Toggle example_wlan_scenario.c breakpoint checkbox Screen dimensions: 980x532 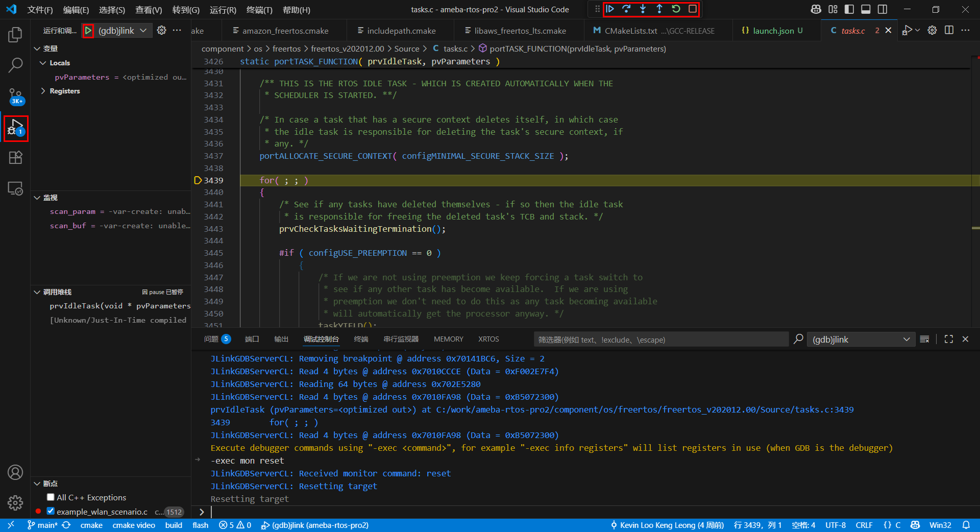pos(51,511)
